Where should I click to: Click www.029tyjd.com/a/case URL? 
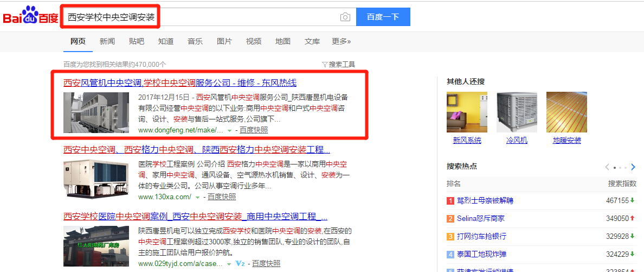coord(181,263)
